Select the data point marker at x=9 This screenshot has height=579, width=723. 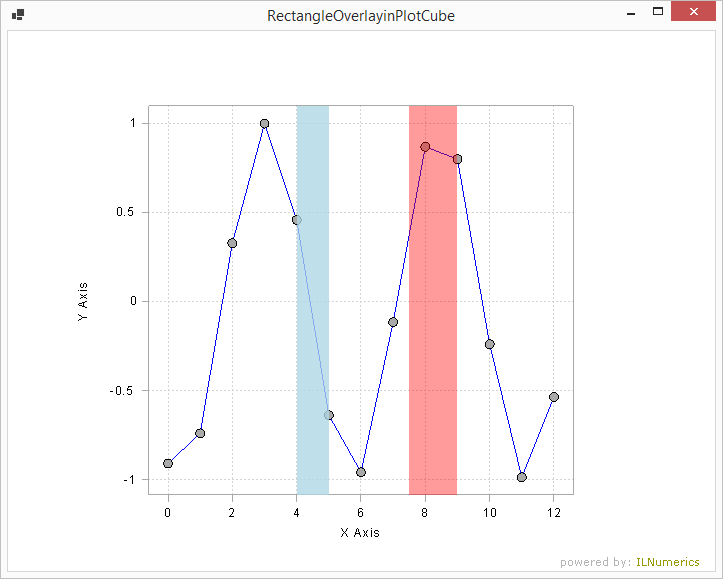pyautogui.click(x=457, y=159)
